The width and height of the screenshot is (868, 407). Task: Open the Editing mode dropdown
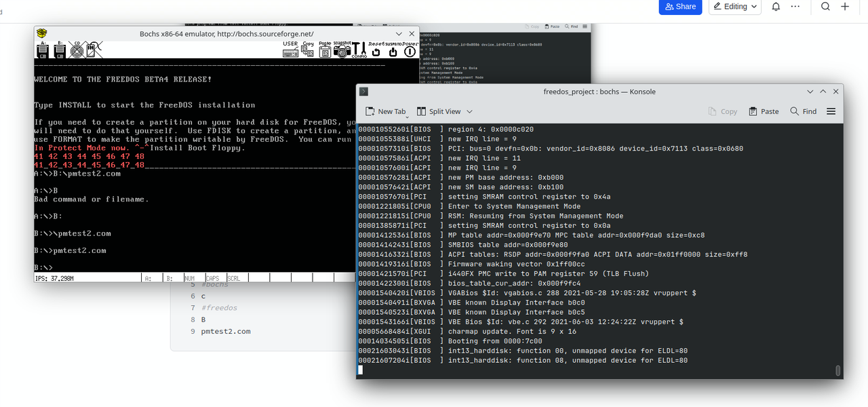click(x=735, y=7)
